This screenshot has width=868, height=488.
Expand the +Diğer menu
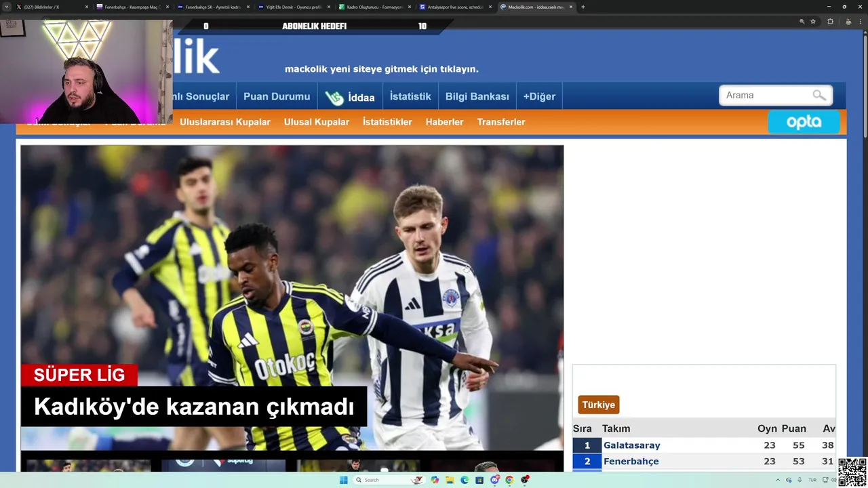(x=539, y=96)
